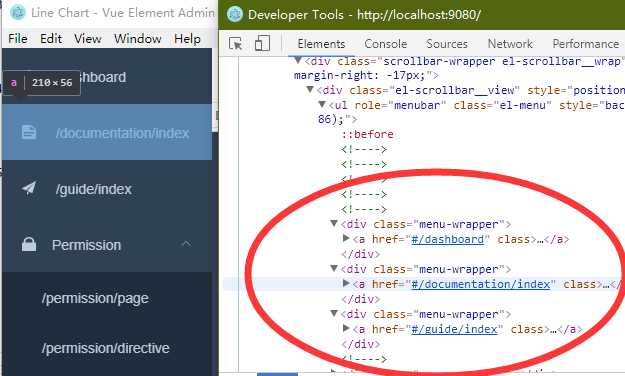Click the paper plane guide icon
This screenshot has height=376, width=625.
(29, 188)
